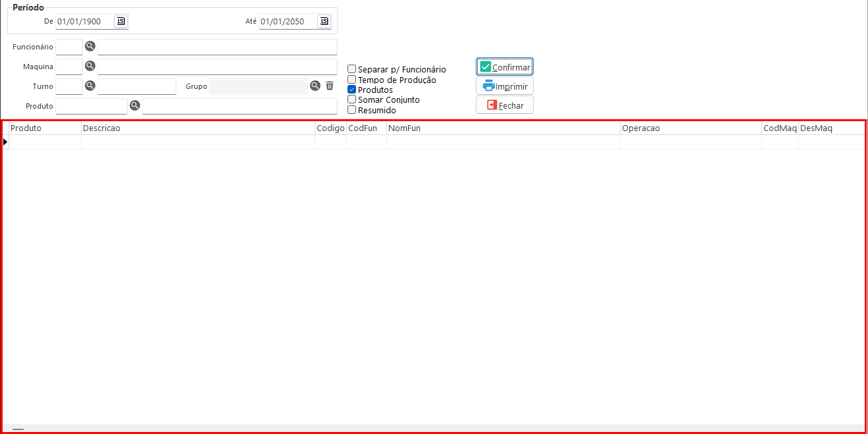
Task: Enable Separar p/ Funcionário checkbox
Action: tap(352, 69)
